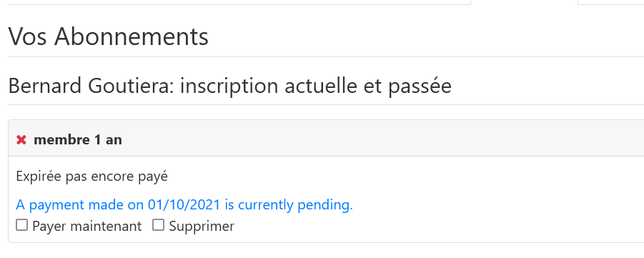Click the Bernard Goutiera inscription heading

pyautogui.click(x=229, y=86)
